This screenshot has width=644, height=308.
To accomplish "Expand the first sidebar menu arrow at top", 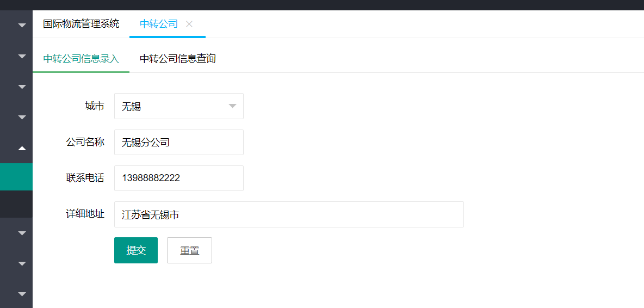I will coord(22,26).
